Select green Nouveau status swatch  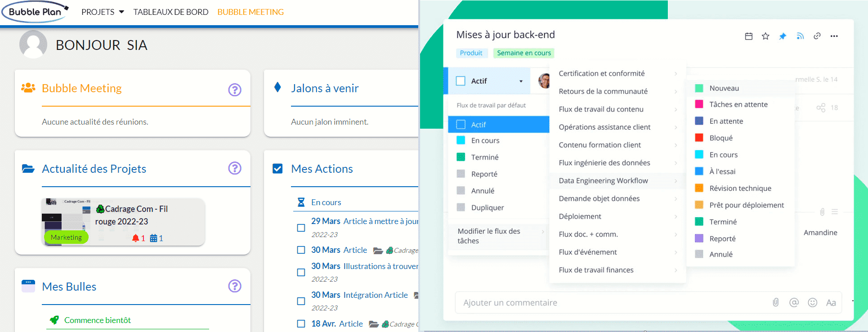(699, 88)
